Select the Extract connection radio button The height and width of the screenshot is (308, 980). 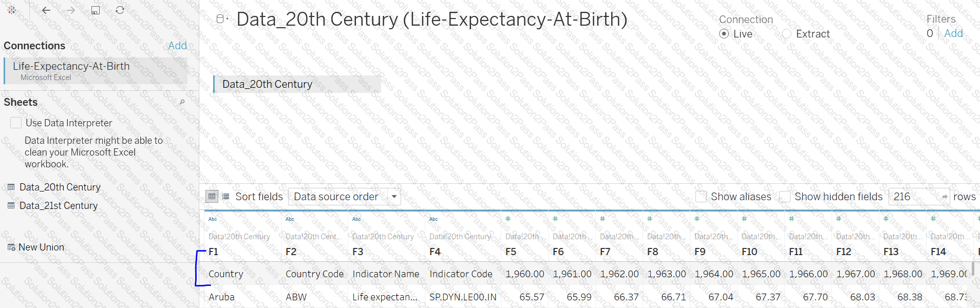pyautogui.click(x=786, y=34)
